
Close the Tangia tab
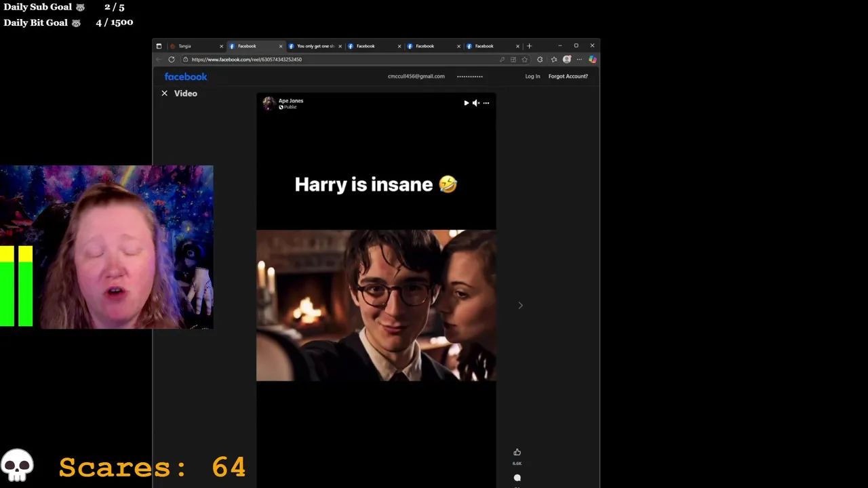(x=221, y=46)
